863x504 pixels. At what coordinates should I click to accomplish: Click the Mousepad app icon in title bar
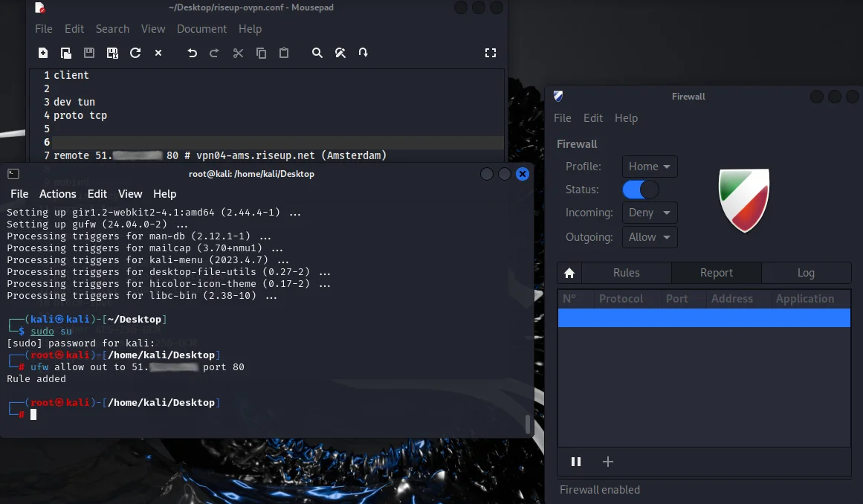pos(40,7)
